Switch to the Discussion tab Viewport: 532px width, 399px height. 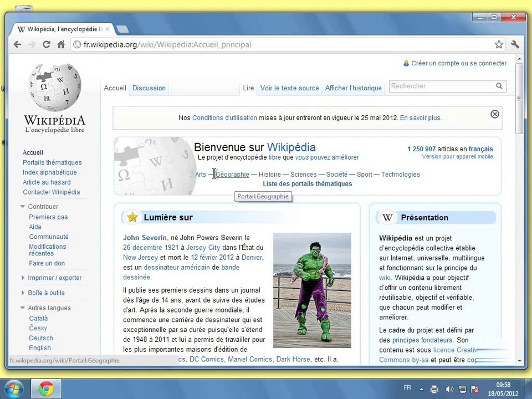[149, 88]
